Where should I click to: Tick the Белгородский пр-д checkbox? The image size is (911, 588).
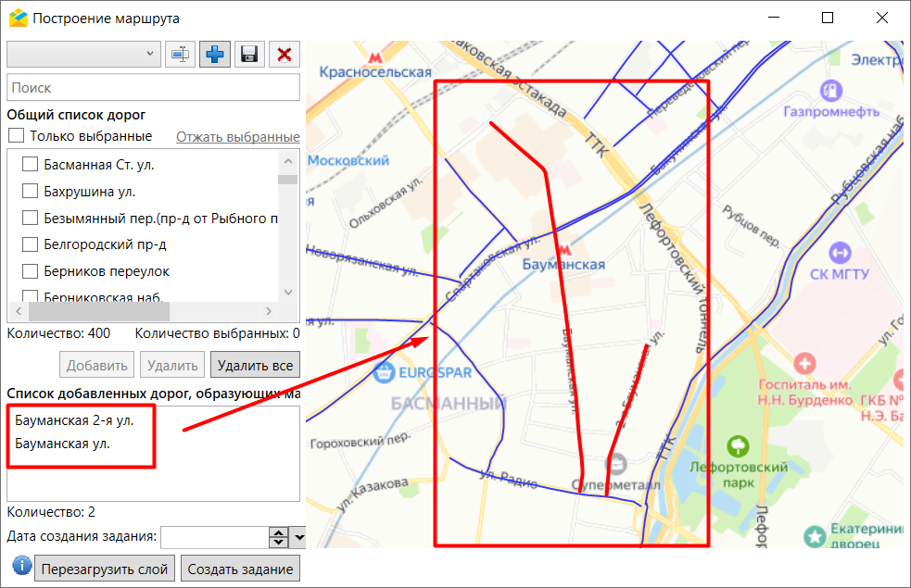(30, 245)
